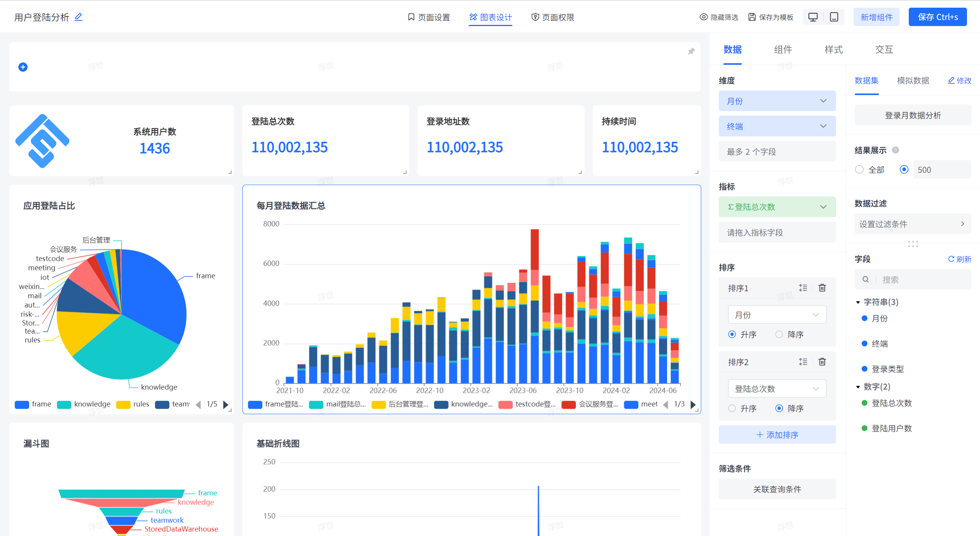Switch to mobile preview icon
Image resolution: width=980 pixels, height=536 pixels.
[x=833, y=17]
